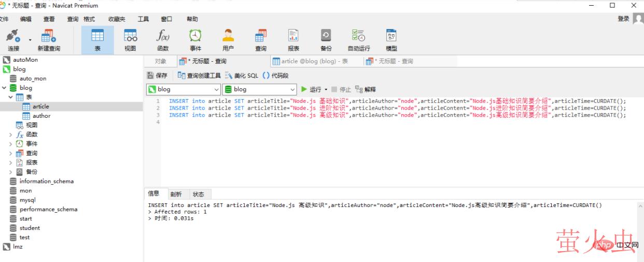Run the query with 运行 button
644x262 pixels.
click(311, 89)
